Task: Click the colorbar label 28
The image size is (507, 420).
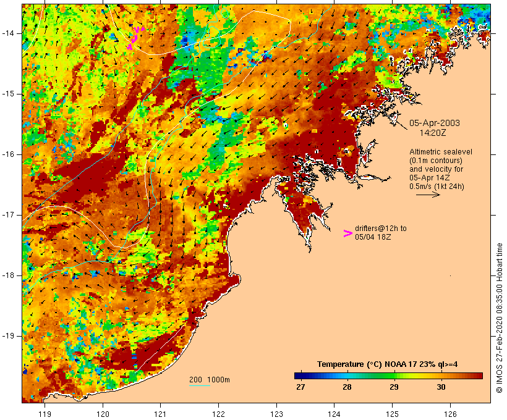Action: click(347, 387)
